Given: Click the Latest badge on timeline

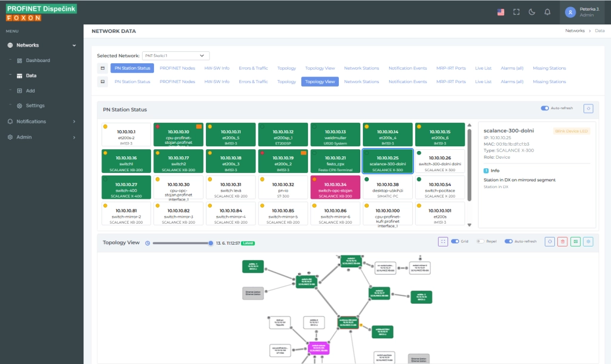Looking at the screenshot, I should click(x=248, y=243).
